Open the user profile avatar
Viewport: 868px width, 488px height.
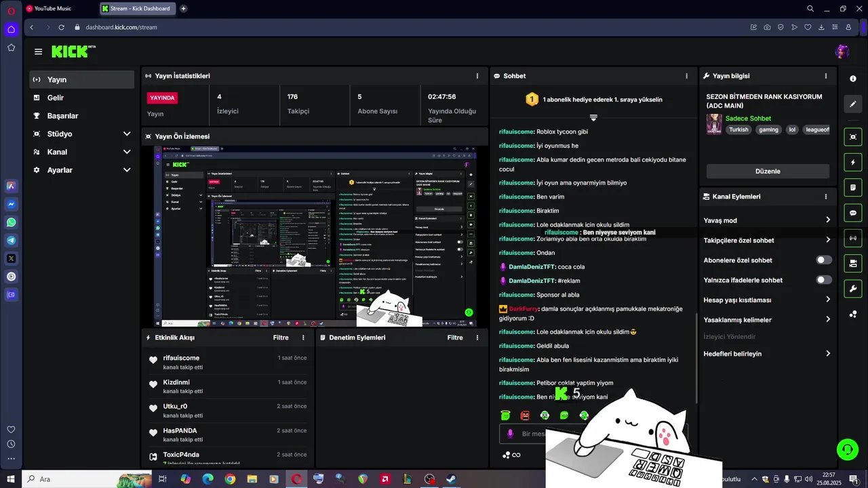click(x=842, y=52)
